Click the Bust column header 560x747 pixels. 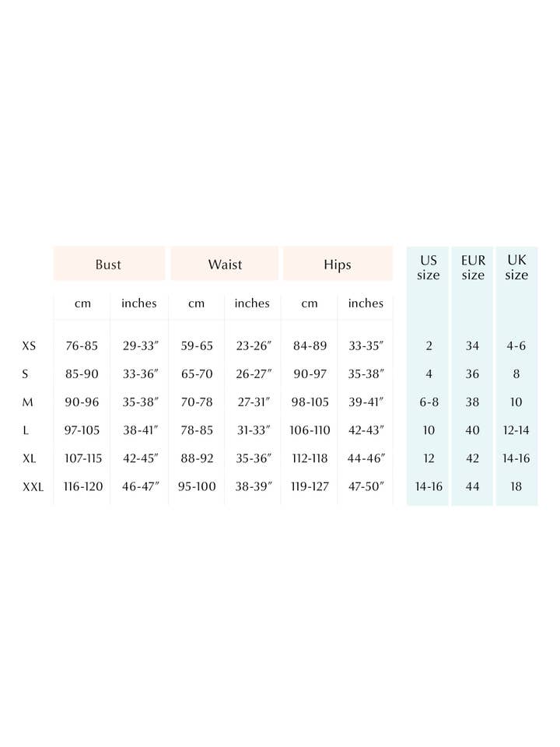coord(108,265)
